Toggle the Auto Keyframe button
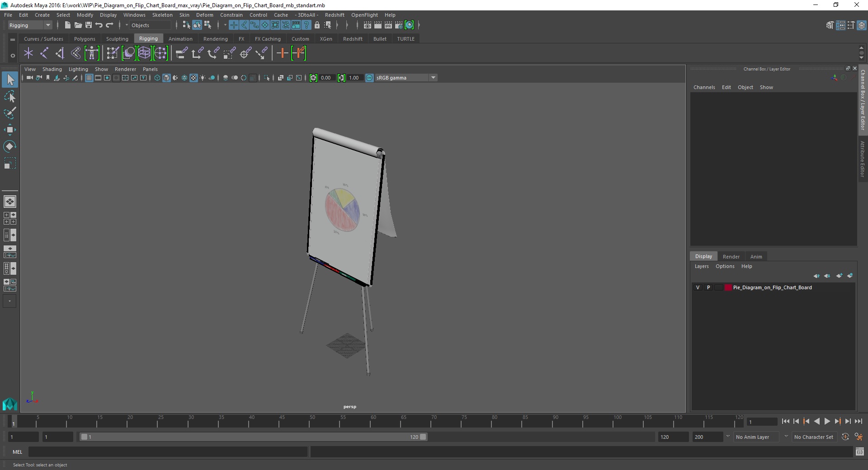 tap(845, 437)
